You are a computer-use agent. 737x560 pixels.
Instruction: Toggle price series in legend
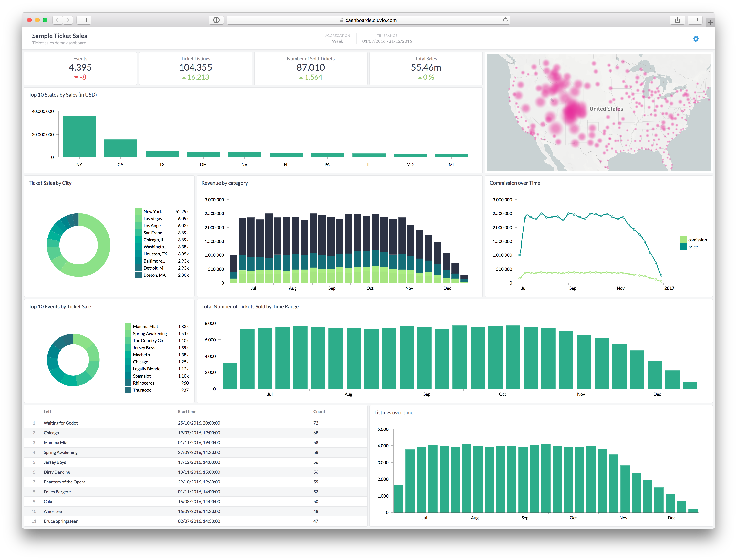click(x=692, y=247)
